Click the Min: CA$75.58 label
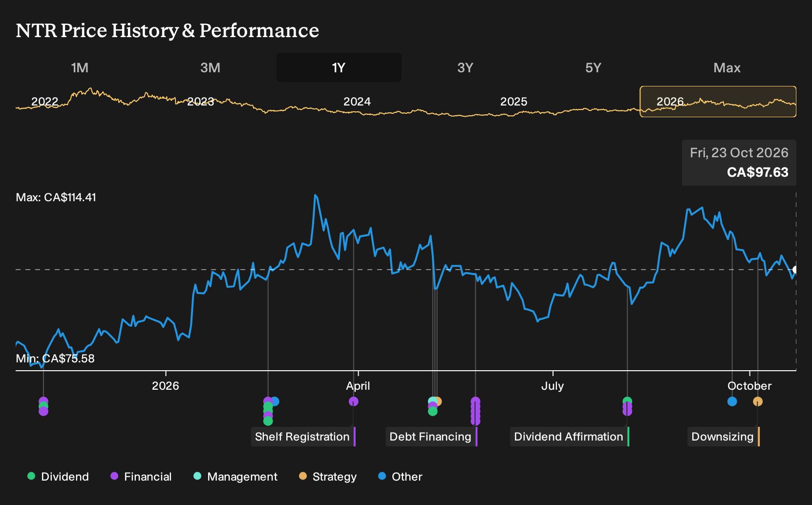The width and height of the screenshot is (812, 505). [55, 358]
